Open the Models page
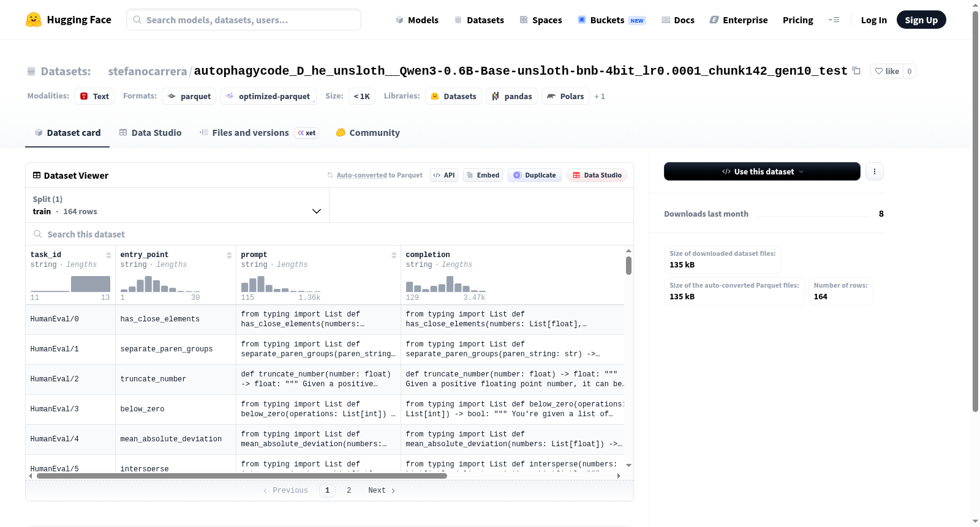This screenshot has width=980, height=527. point(417,20)
